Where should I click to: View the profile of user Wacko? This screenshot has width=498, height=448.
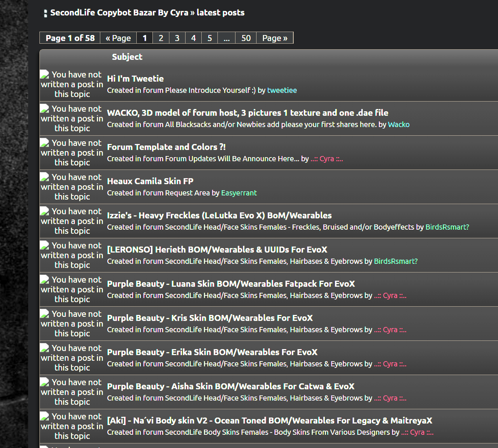click(x=399, y=125)
